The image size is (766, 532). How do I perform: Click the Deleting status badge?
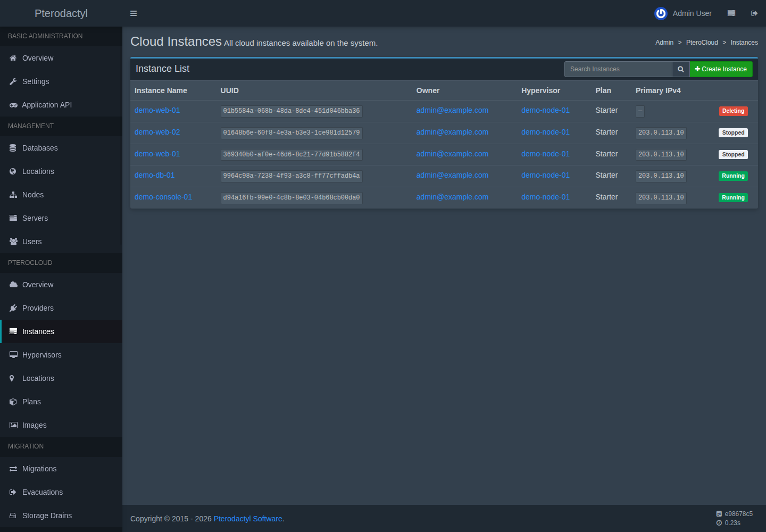tap(733, 111)
